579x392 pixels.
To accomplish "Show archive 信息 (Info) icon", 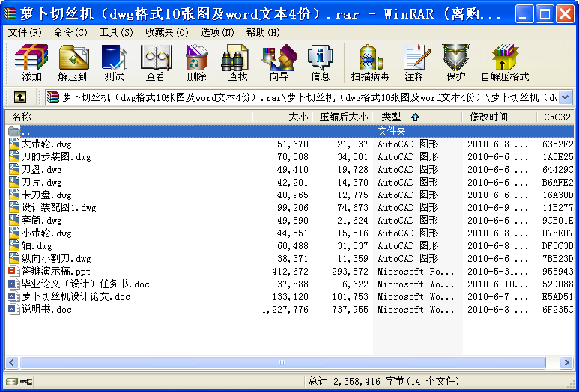I will click(x=321, y=63).
